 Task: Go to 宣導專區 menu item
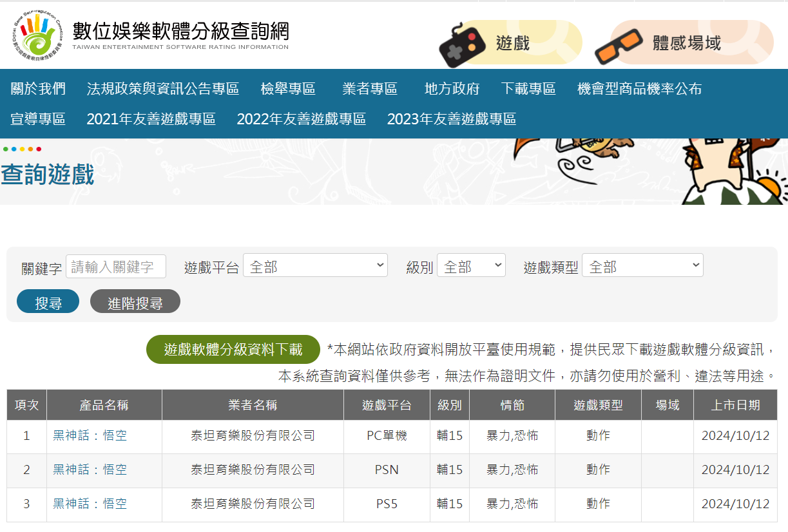click(38, 119)
